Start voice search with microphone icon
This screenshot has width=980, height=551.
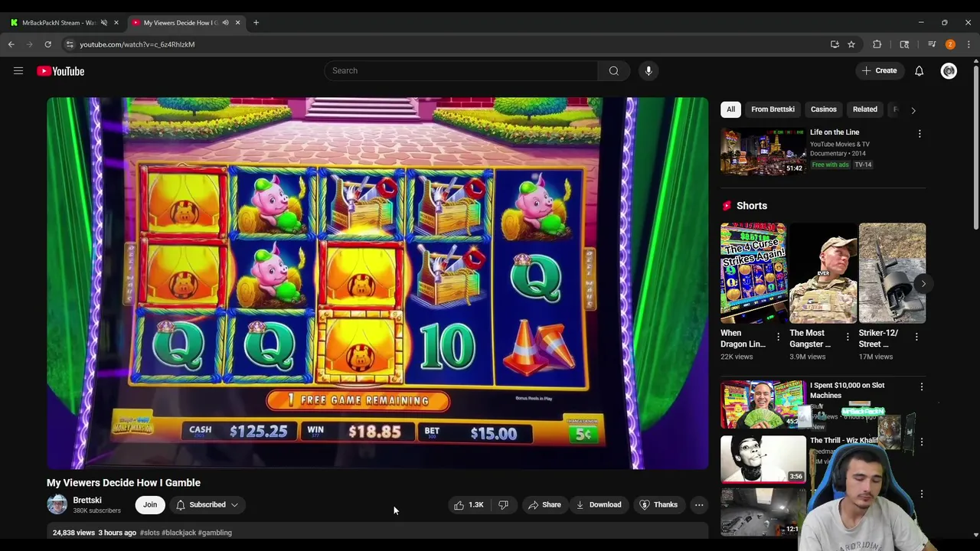(648, 71)
